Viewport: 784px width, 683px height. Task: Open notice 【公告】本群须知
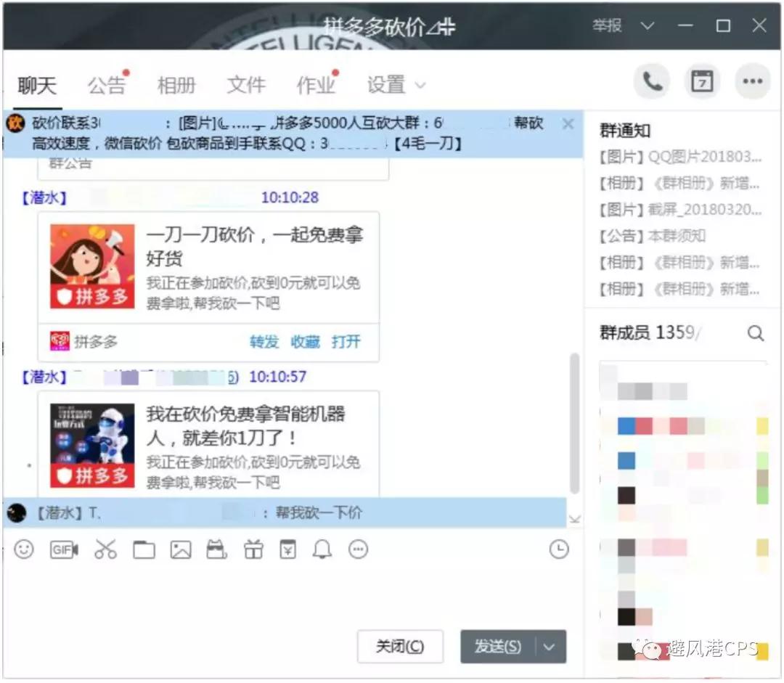click(x=653, y=236)
